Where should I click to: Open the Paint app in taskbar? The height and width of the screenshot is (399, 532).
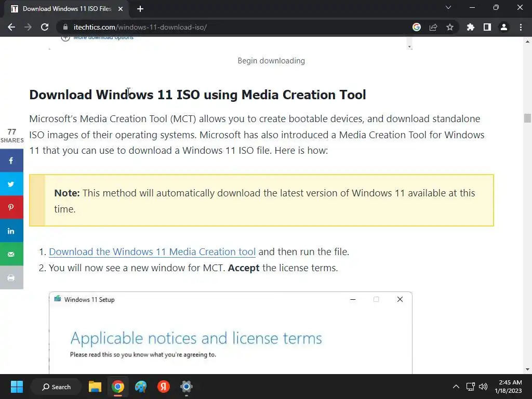141,387
